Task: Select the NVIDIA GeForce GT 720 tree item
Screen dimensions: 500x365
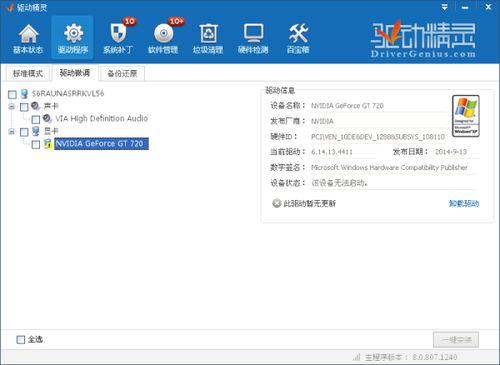Action: tap(101, 144)
